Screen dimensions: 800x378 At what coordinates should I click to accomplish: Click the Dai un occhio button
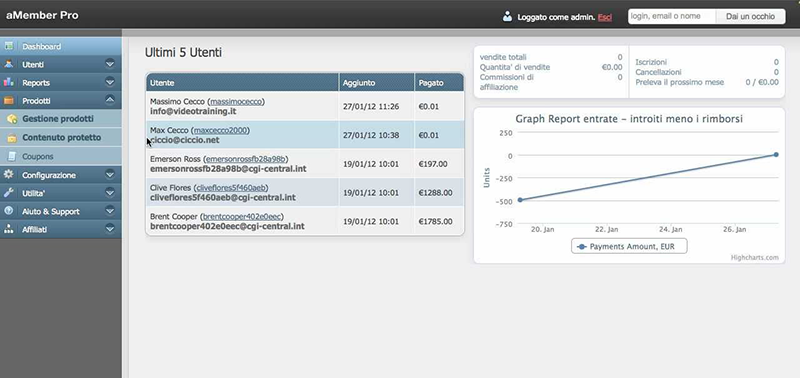tap(750, 16)
